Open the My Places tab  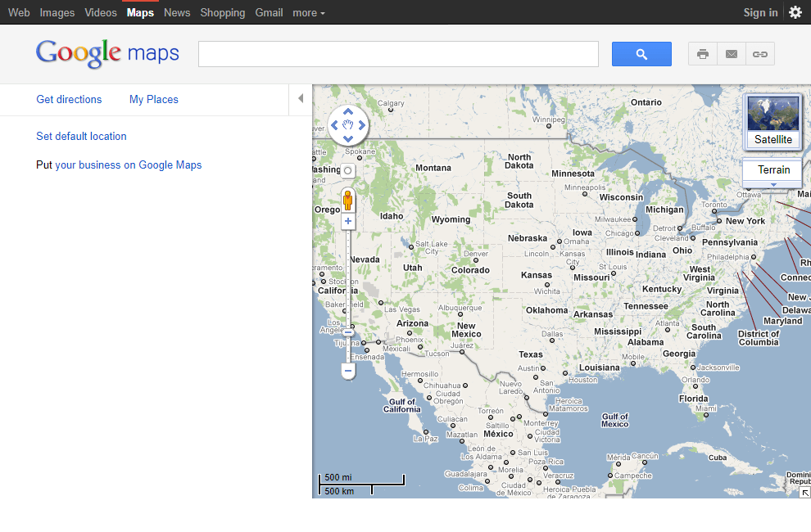(154, 99)
